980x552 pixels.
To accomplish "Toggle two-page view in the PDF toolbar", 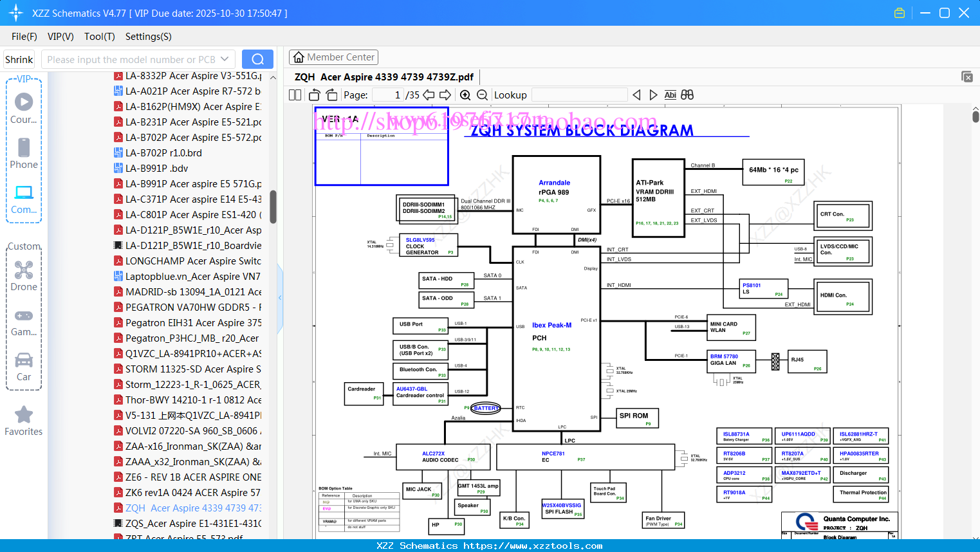I will [295, 95].
